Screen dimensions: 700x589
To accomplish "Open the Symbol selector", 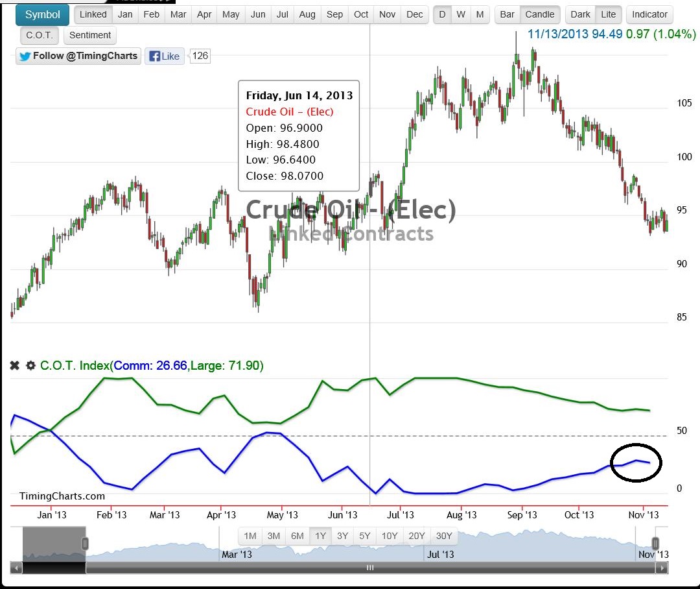I will pos(41,14).
